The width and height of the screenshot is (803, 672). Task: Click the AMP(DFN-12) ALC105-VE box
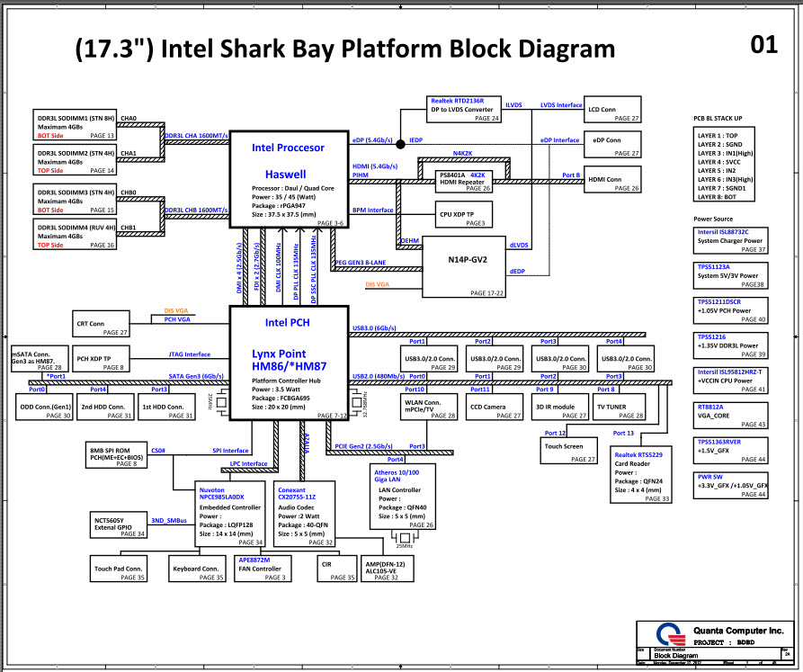pyautogui.click(x=388, y=569)
